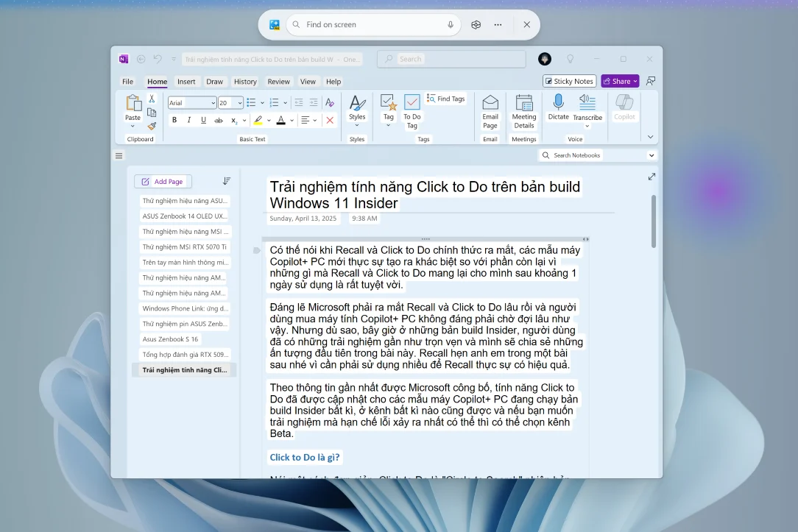798x532 pixels.
Task: Open the Review ribbon menu
Action: pyautogui.click(x=278, y=82)
